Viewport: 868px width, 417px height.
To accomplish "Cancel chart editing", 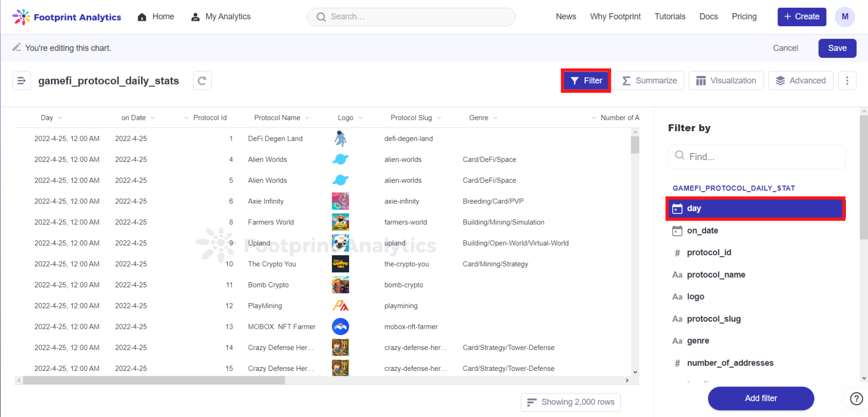I will tap(785, 48).
